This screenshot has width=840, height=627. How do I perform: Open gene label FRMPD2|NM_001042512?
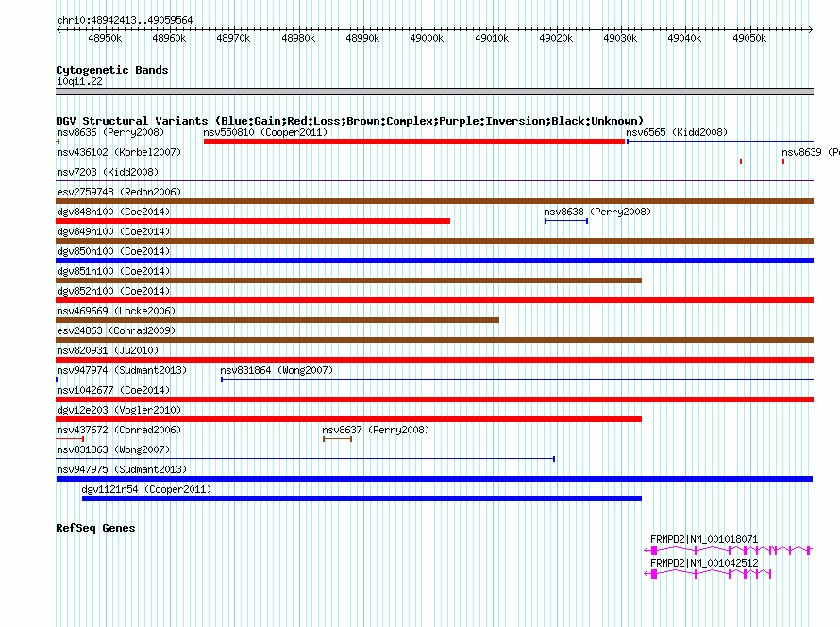click(x=704, y=563)
